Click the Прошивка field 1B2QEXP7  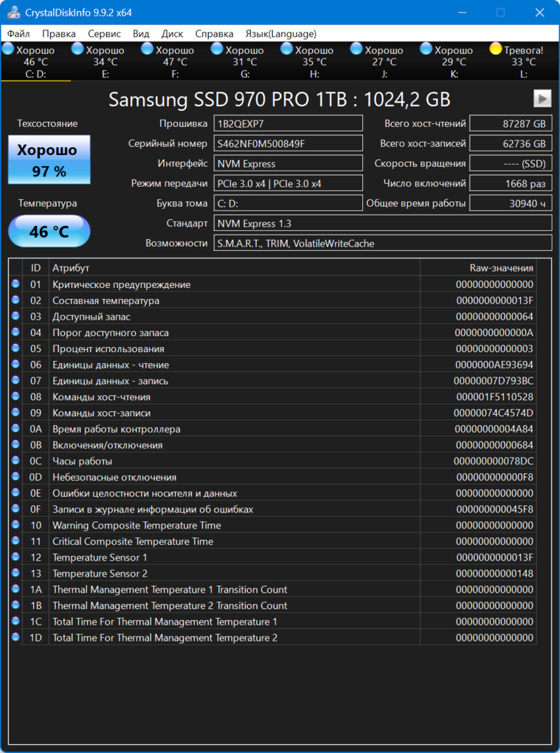pyautogui.click(x=288, y=123)
